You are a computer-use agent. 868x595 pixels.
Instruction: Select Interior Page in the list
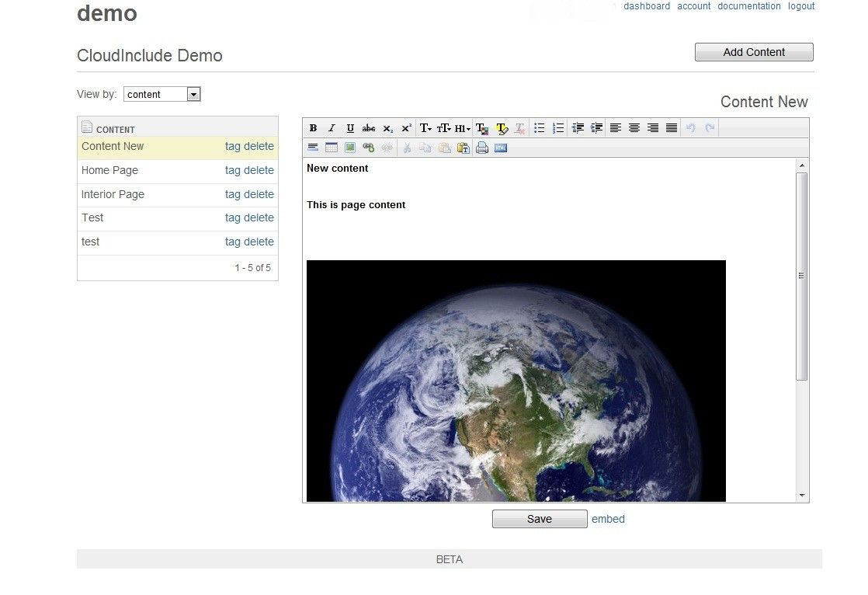pos(113,194)
